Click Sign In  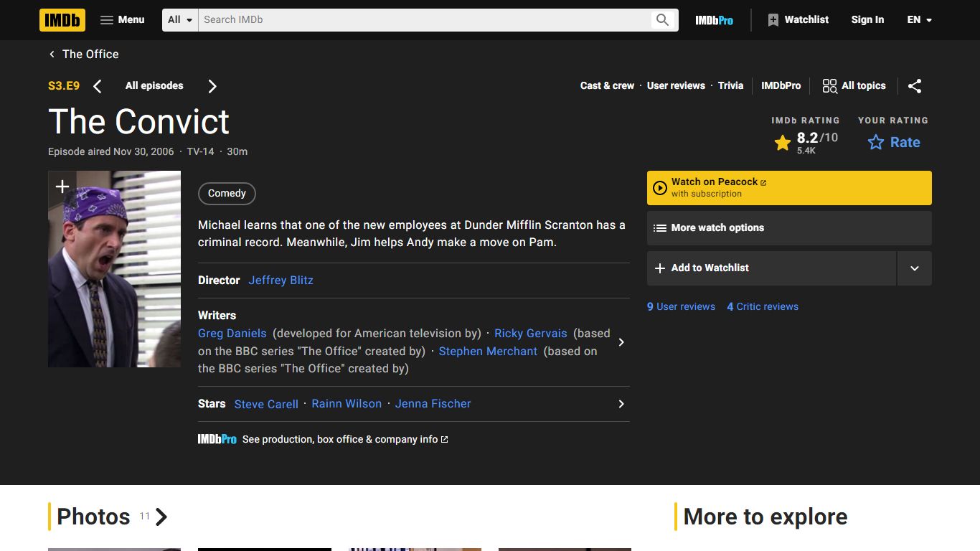click(867, 20)
